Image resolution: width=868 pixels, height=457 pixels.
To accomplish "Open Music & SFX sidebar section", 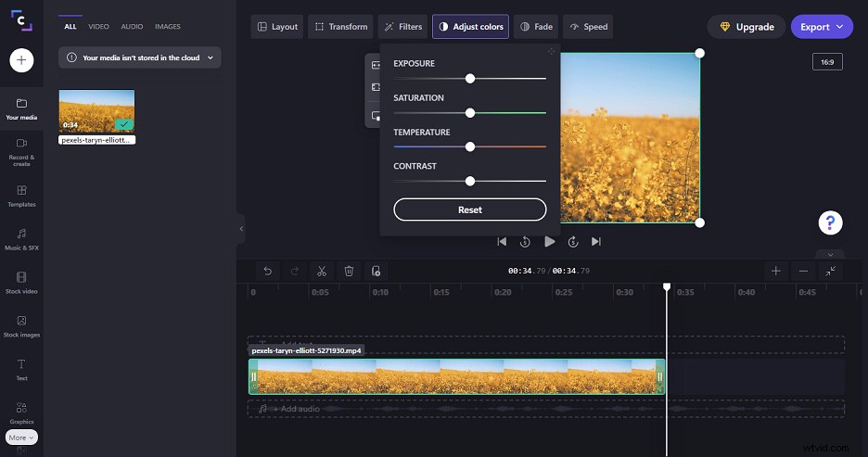I will coord(21,239).
